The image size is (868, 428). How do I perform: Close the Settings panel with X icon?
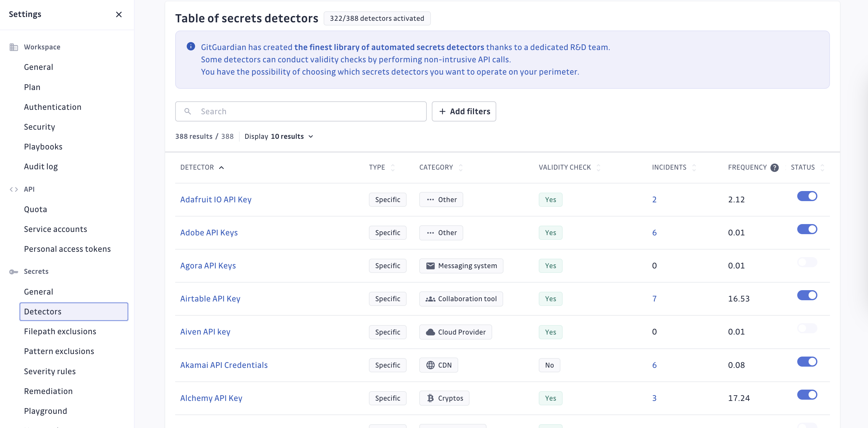click(x=119, y=14)
